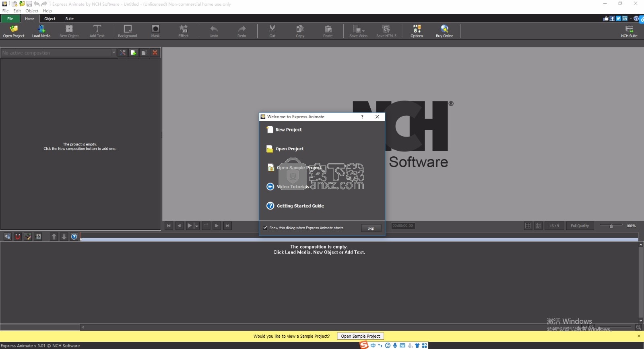This screenshot has height=349, width=644.
Task: Toggle the loop playback button
Action: click(206, 226)
